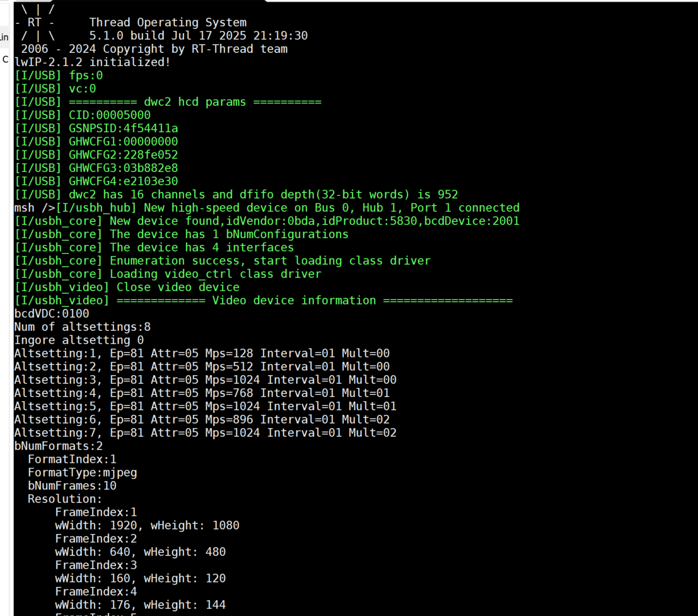The width and height of the screenshot is (698, 616).
Task: Click the Video device information header
Action: [x=263, y=300]
